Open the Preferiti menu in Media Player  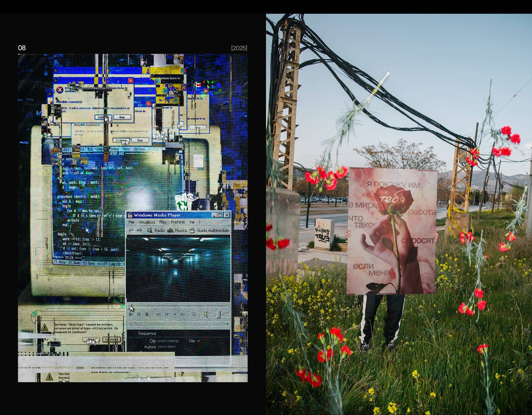[x=178, y=222]
